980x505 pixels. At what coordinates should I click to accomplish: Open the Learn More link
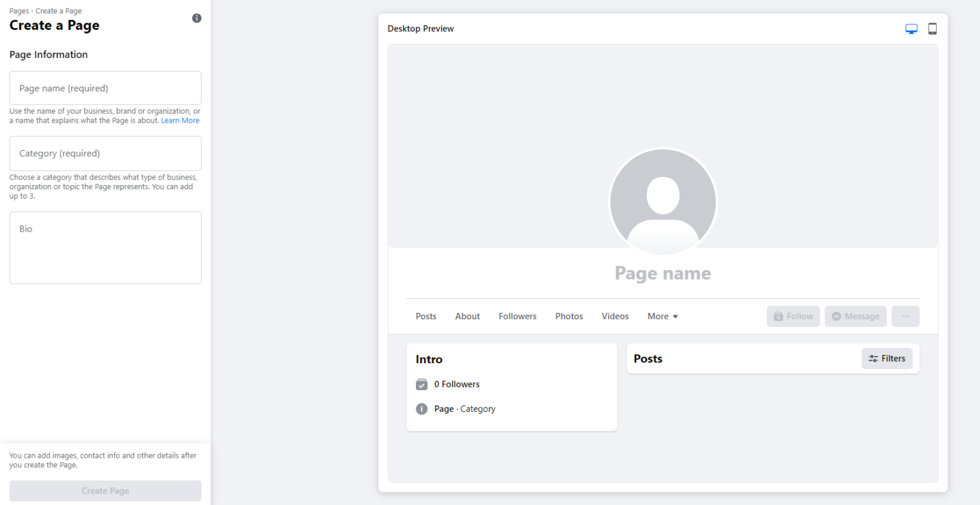pos(180,120)
